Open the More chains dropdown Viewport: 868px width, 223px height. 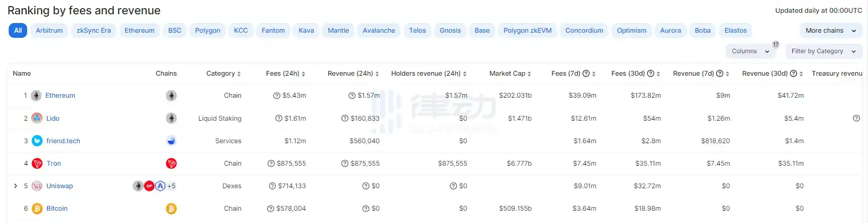[x=830, y=31]
